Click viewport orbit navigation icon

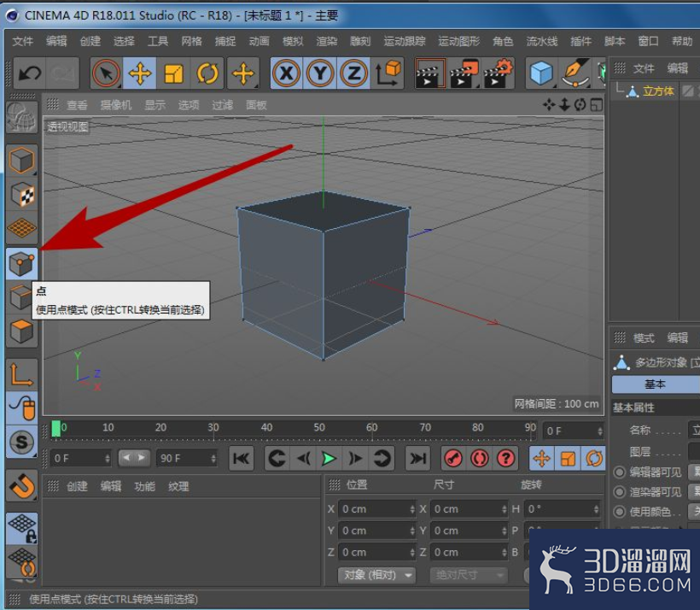pyautogui.click(x=580, y=105)
